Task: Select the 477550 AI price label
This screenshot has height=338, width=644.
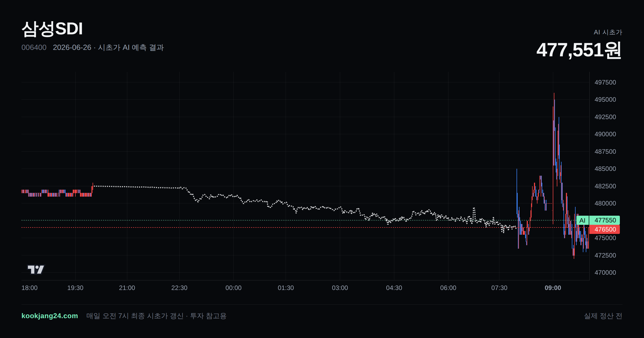Action: 605,220
